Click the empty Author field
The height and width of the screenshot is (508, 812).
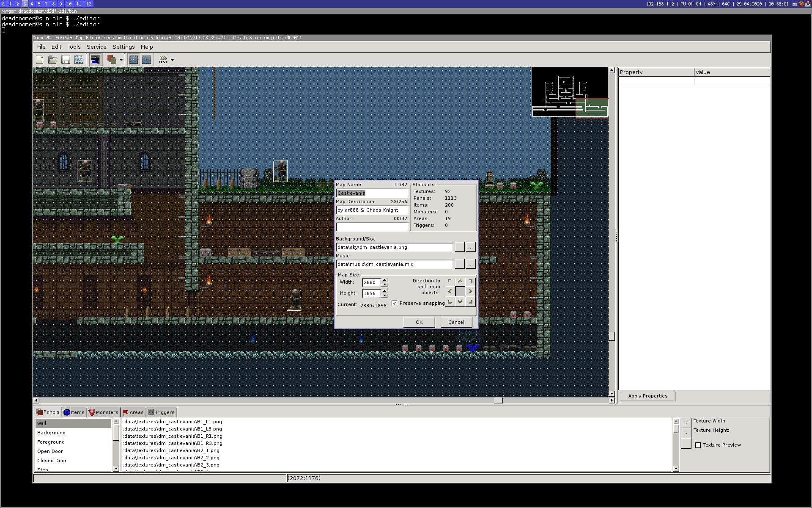pos(372,227)
